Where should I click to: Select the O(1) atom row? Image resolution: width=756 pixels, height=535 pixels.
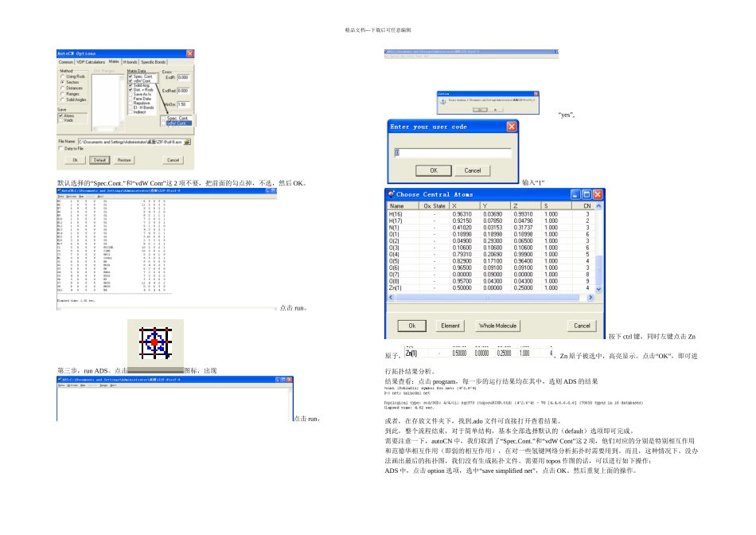tap(491, 234)
